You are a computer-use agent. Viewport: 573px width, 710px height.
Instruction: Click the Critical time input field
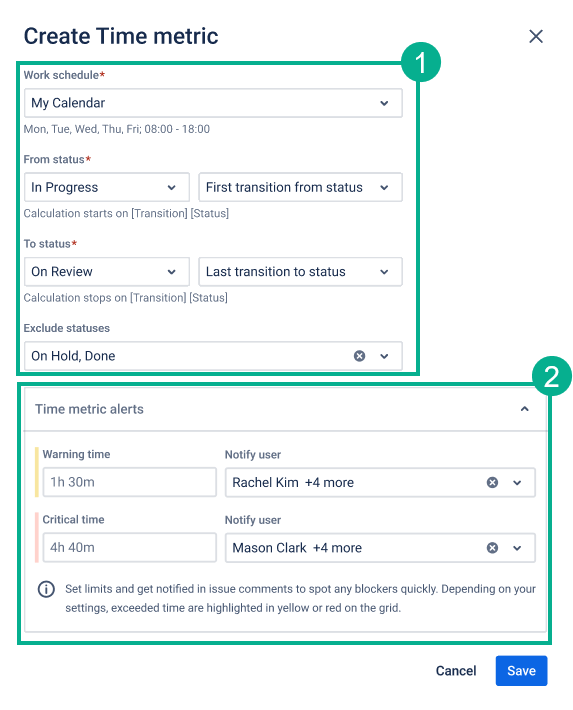point(130,547)
